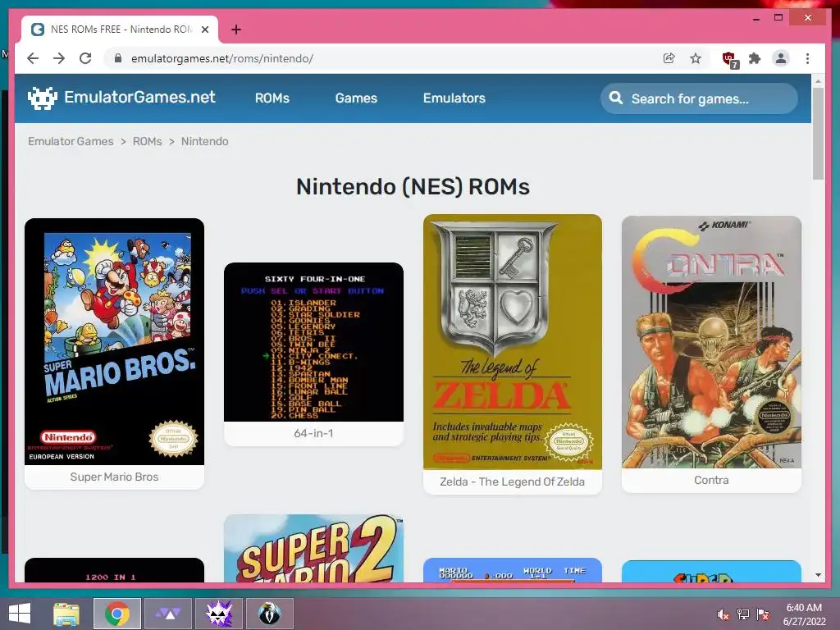Open the Super Mario 2 cover
This screenshot has width=840, height=630.
(x=313, y=549)
